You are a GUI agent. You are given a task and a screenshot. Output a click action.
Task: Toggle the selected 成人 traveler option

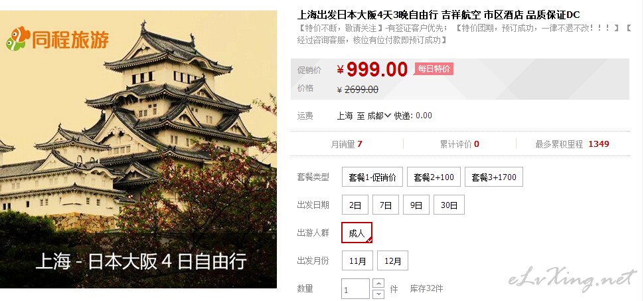(357, 233)
